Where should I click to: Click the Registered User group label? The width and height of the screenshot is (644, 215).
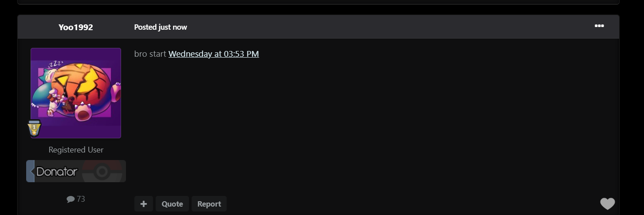(76, 150)
